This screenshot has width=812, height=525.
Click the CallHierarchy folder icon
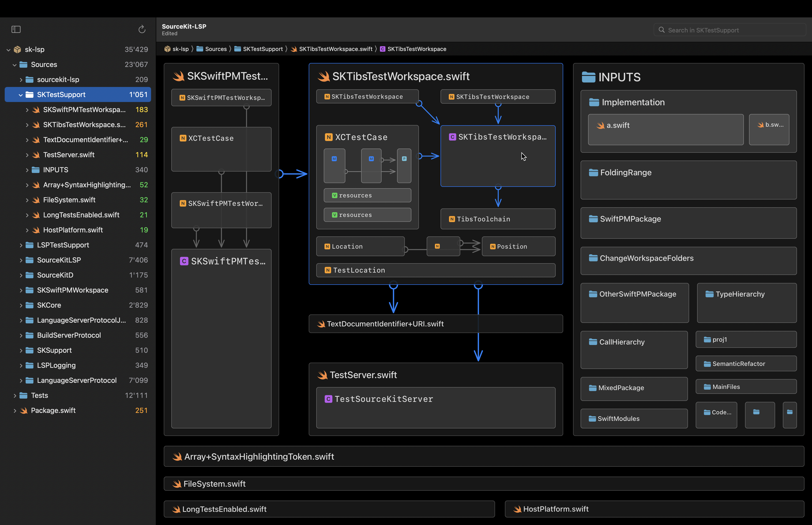[x=593, y=342]
